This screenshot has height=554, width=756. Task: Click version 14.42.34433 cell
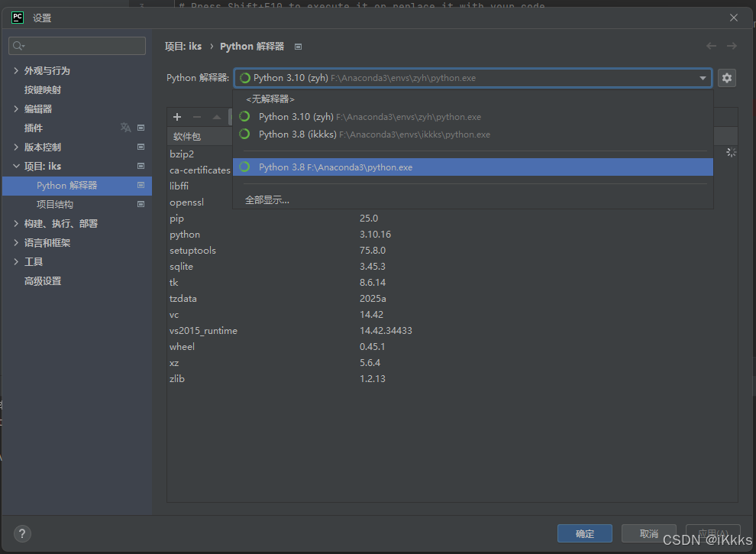point(386,331)
